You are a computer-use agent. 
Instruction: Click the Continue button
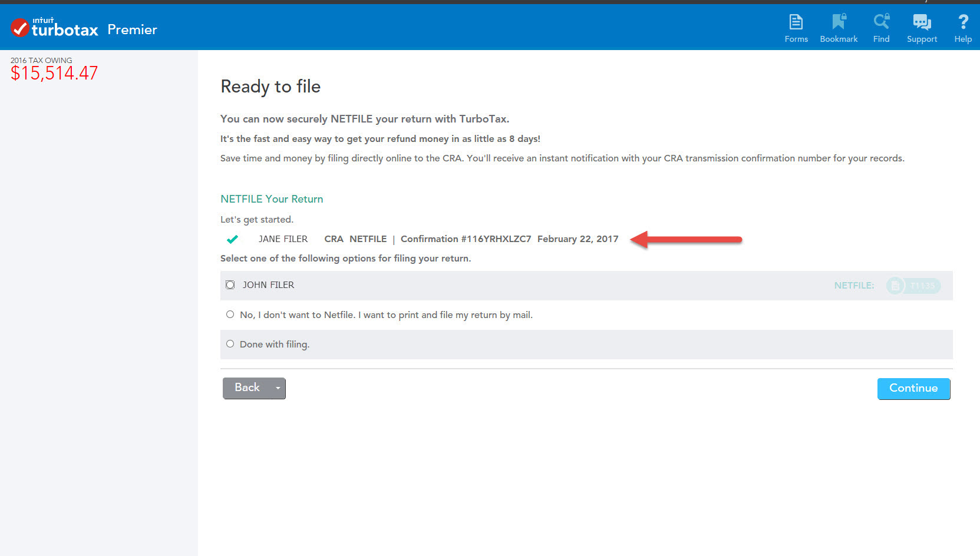[913, 389]
